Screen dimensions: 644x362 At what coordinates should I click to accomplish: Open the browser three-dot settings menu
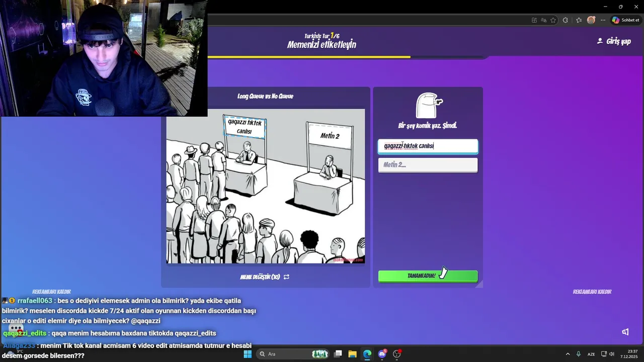[x=603, y=20]
